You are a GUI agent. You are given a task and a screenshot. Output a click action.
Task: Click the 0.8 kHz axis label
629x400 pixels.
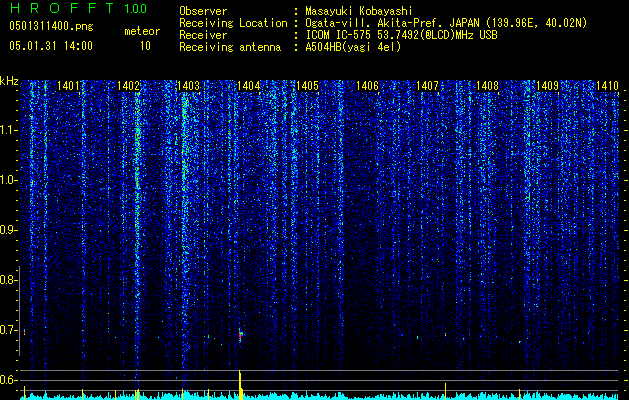(8, 280)
